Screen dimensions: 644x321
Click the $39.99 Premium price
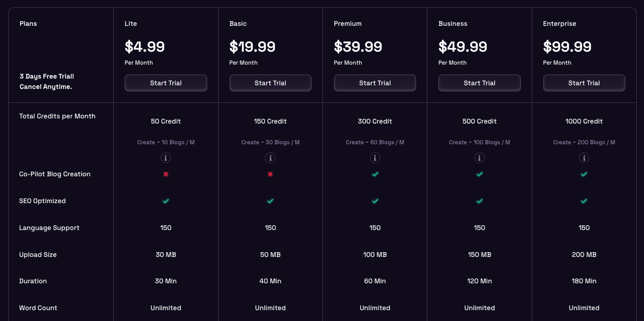click(x=358, y=47)
